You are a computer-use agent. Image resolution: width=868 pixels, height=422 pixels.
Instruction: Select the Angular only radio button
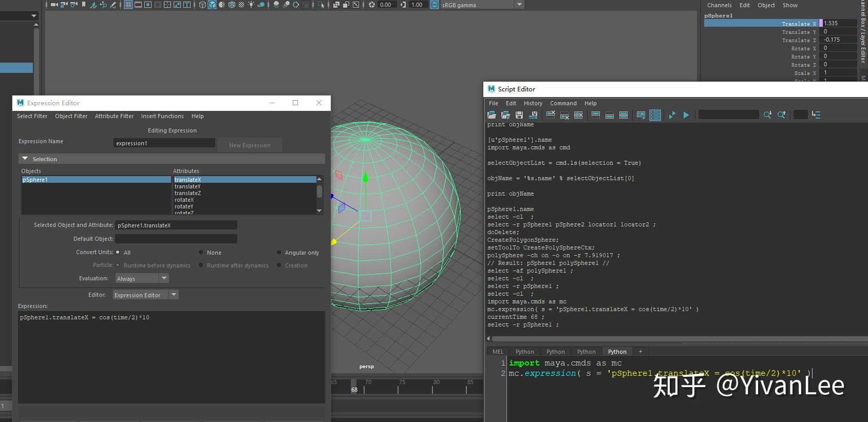click(x=279, y=252)
